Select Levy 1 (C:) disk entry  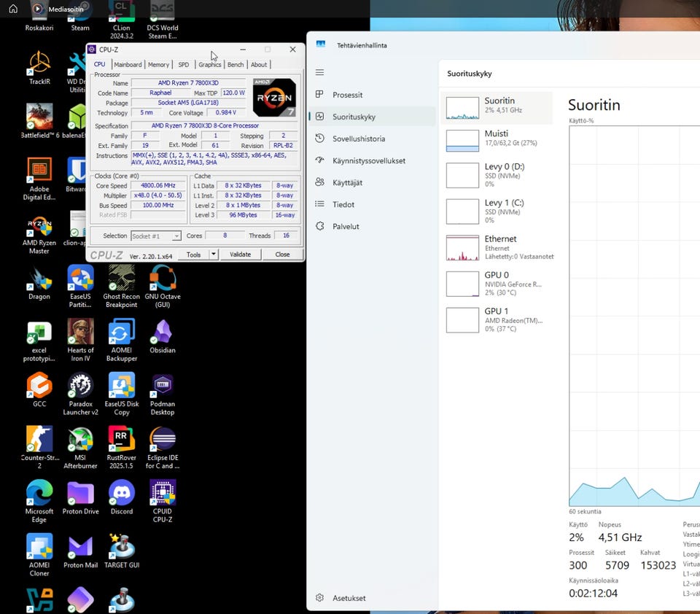(497, 211)
